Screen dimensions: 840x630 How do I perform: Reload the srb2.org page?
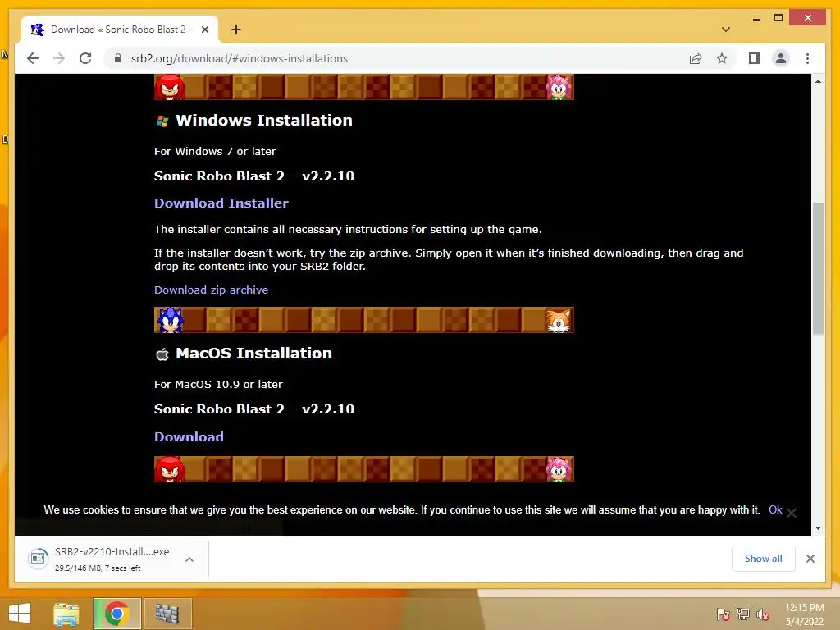pyautogui.click(x=85, y=58)
